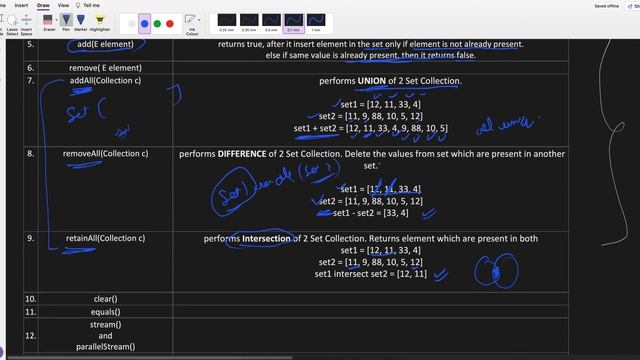Viewport: 640px width, 360px height.
Task: Set pen thickness to 0.25 mm
Action: point(227,23)
